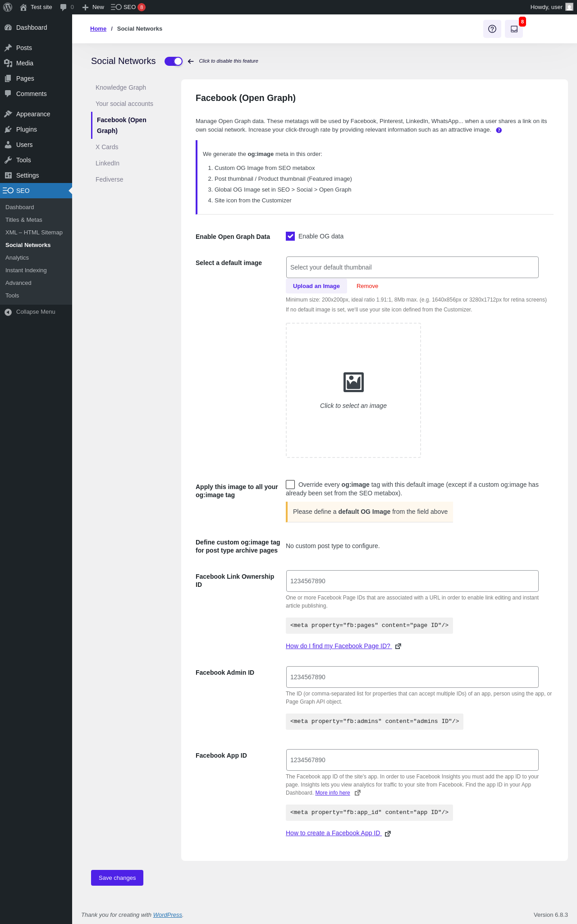Image resolution: width=577 pixels, height=924 pixels.
Task: Open the notifications inbox icon
Action: coord(514,29)
